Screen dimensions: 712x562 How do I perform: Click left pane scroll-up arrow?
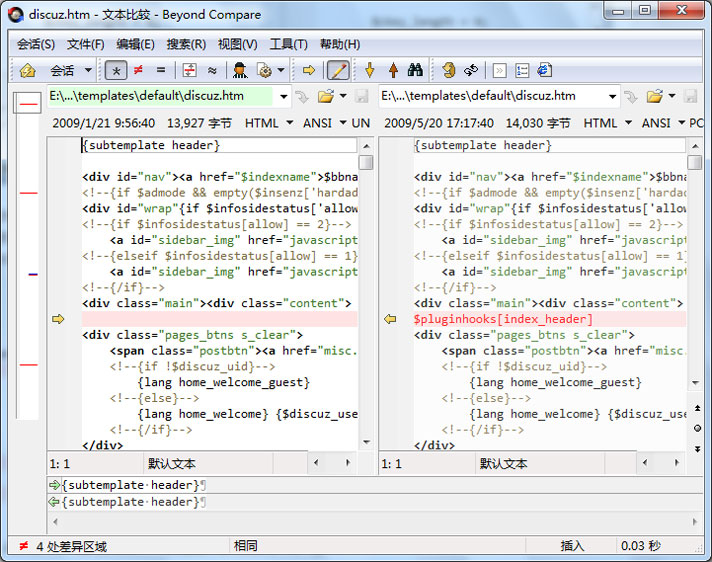click(366, 146)
